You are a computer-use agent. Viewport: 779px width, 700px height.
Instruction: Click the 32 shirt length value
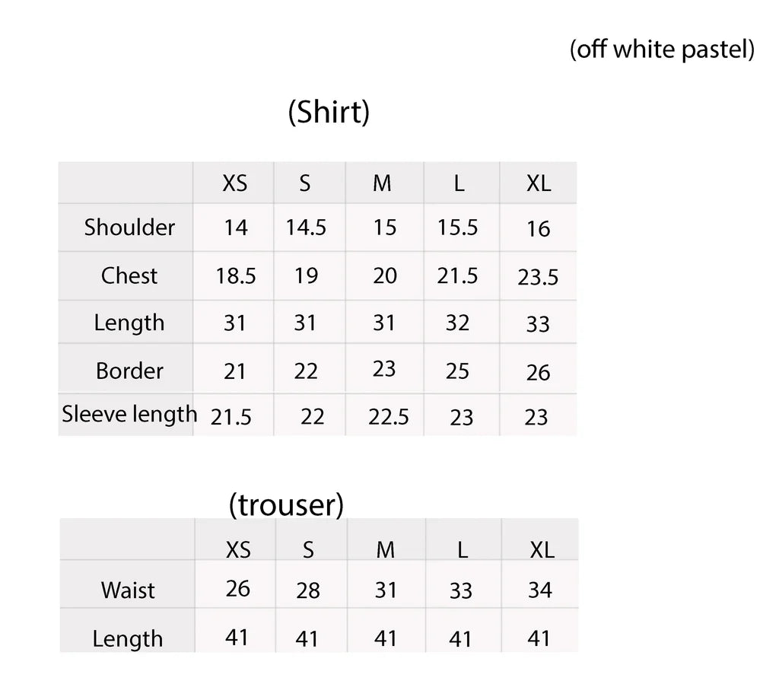[x=457, y=323]
